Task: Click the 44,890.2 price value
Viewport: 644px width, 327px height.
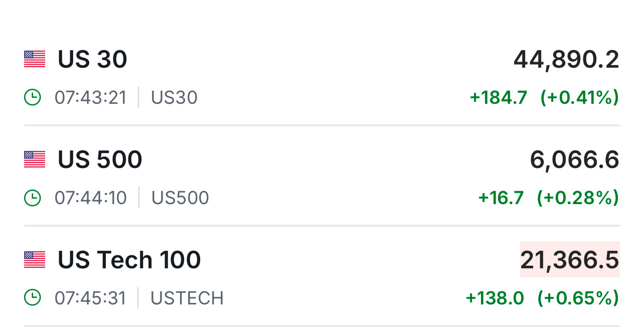Action: [566, 60]
